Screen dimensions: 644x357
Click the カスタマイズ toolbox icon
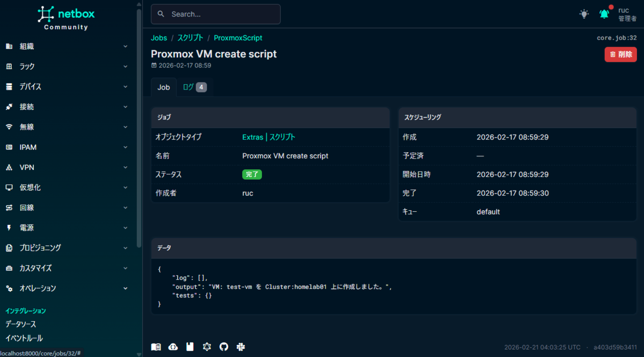[9, 268]
